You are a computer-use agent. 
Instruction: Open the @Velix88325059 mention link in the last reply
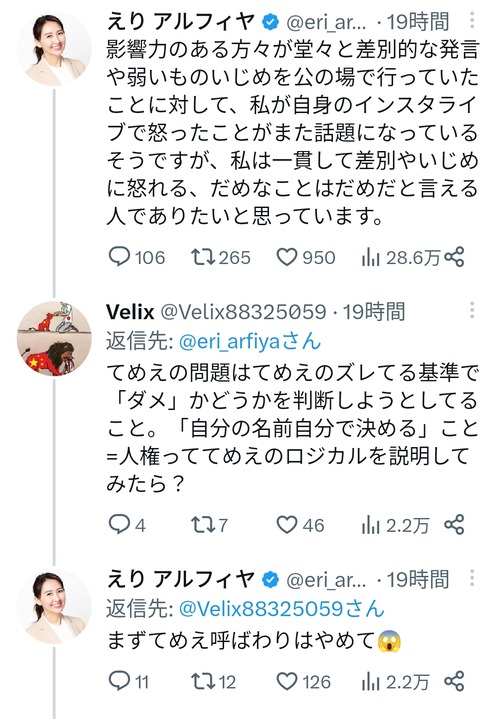tap(281, 608)
